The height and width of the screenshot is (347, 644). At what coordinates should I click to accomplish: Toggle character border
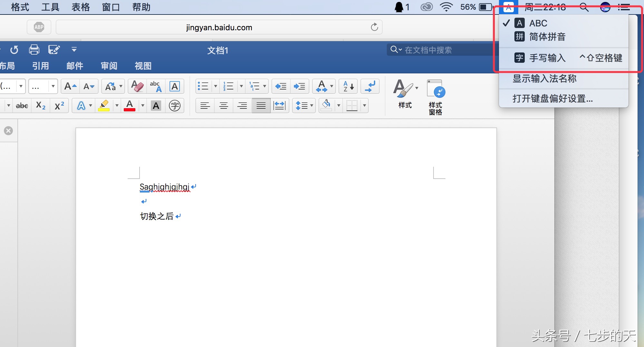click(175, 86)
